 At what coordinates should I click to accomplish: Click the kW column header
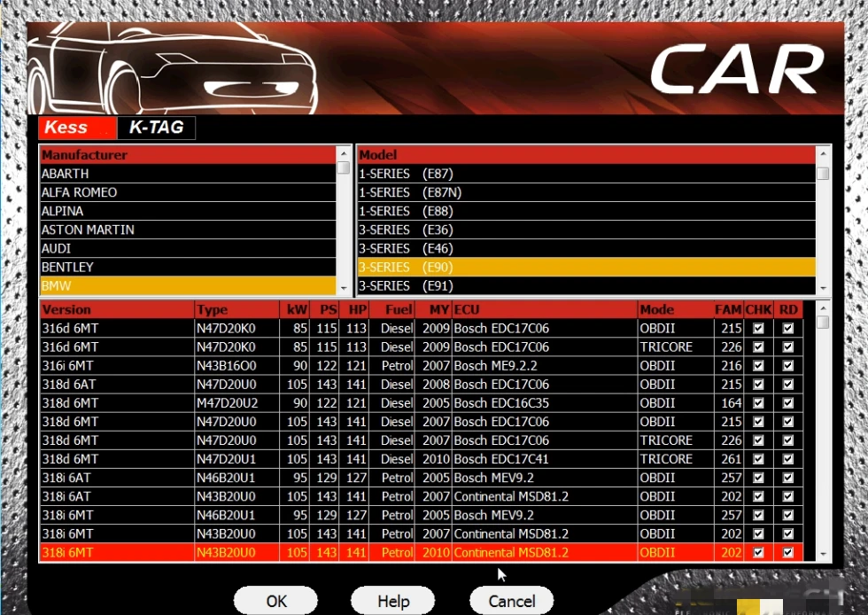coord(294,309)
